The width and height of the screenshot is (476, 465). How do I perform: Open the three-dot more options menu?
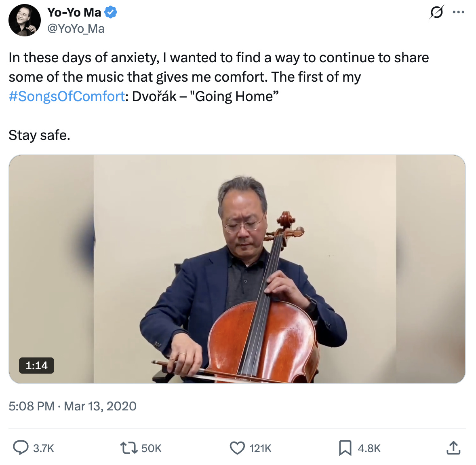458,12
